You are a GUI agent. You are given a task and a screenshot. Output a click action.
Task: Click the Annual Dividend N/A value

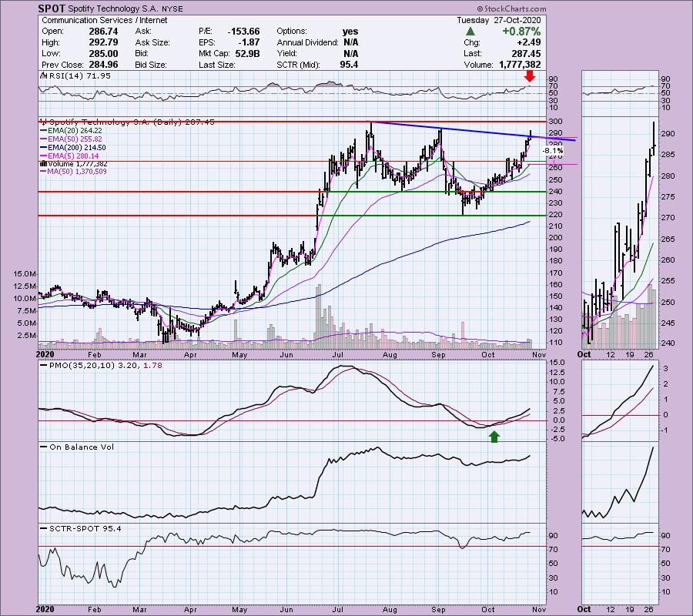point(350,42)
